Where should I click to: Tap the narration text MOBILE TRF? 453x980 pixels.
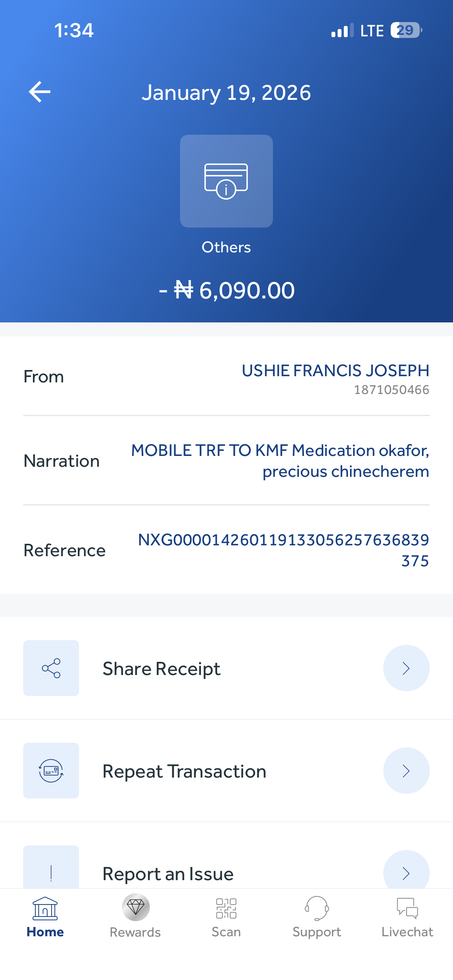tap(280, 461)
